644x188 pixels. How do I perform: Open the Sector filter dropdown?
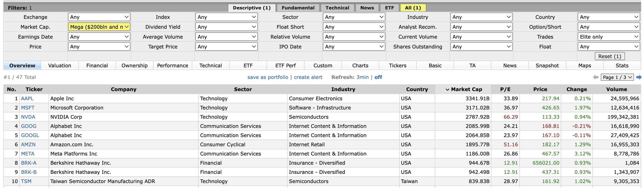354,17
